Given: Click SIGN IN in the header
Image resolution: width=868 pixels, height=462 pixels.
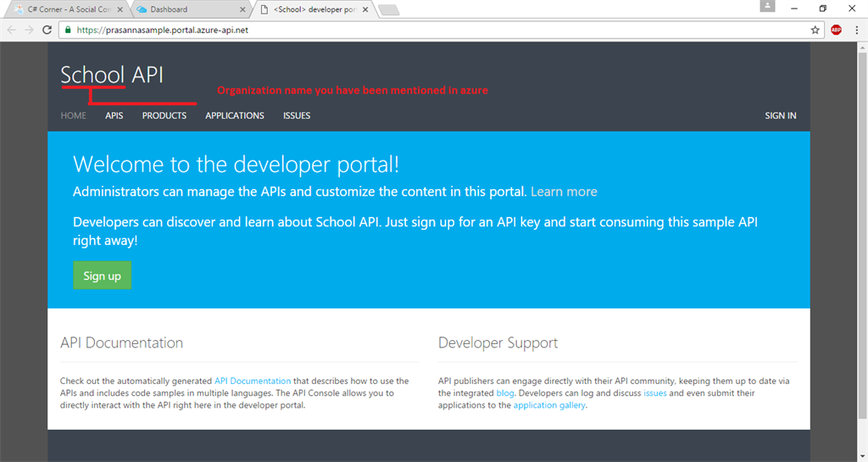Looking at the screenshot, I should tap(781, 115).
